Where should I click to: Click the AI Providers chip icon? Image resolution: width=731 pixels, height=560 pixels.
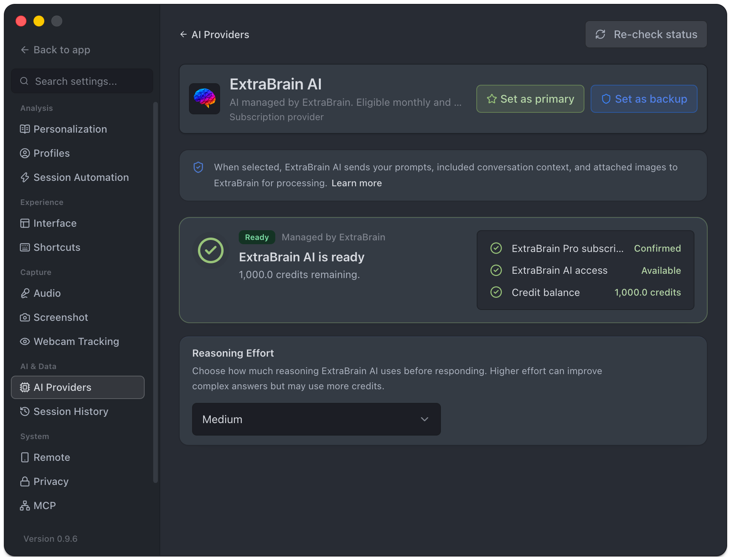(x=25, y=387)
